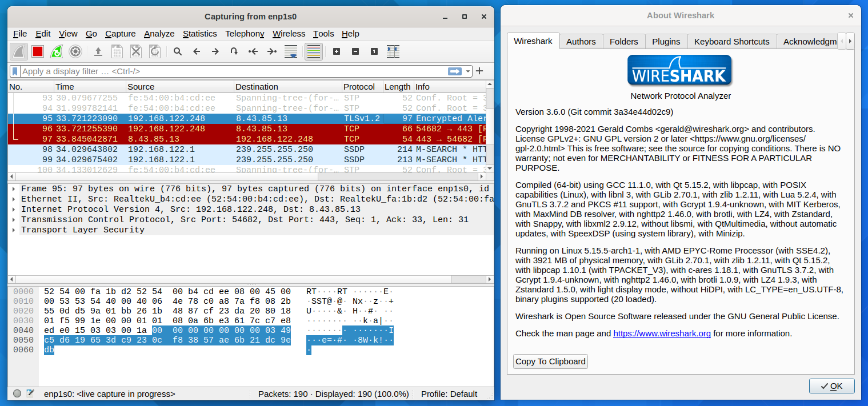This screenshot has width=868, height=406.
Task: Add a display filter button with plus
Action: click(x=479, y=71)
